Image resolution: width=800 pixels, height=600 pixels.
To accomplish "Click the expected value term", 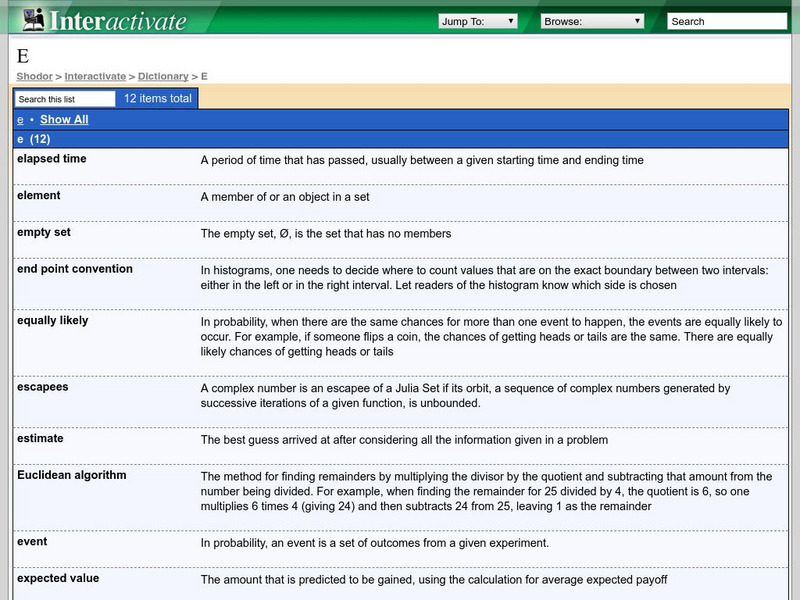I will [58, 578].
